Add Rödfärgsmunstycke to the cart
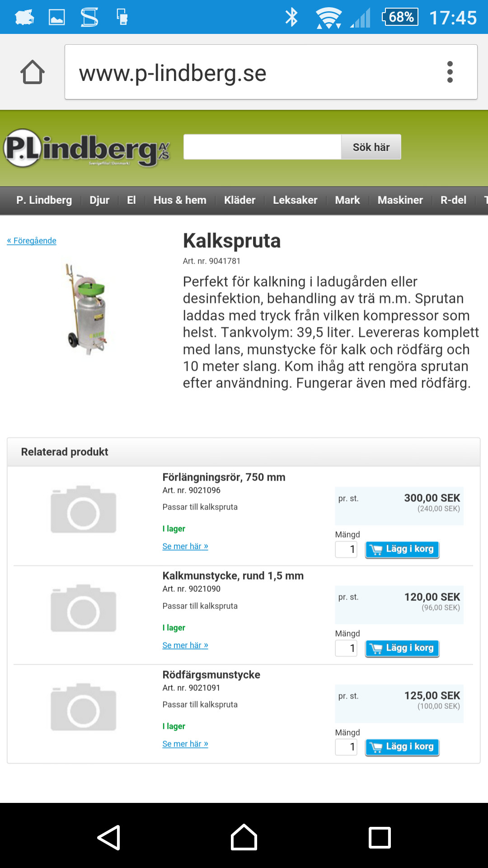Viewport: 488px width, 868px height. click(x=402, y=747)
